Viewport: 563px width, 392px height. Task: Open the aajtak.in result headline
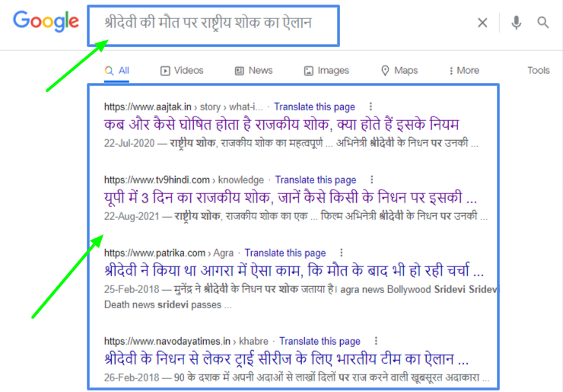point(281,123)
